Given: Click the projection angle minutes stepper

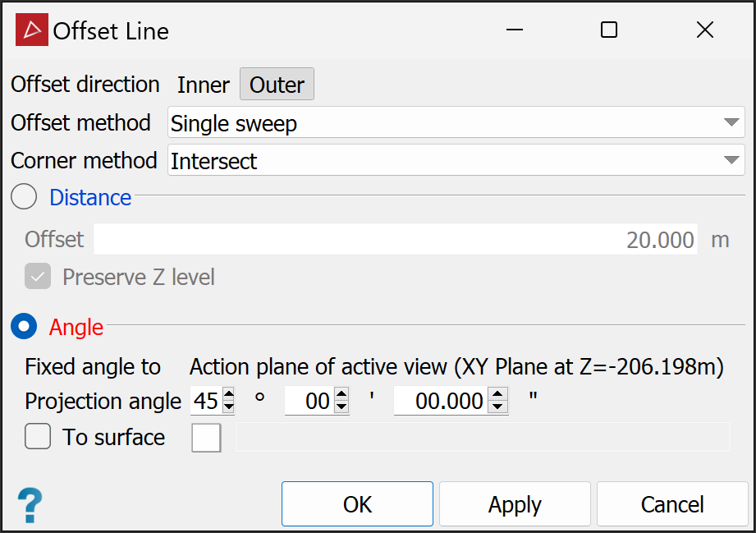Looking at the screenshot, I should [x=341, y=402].
